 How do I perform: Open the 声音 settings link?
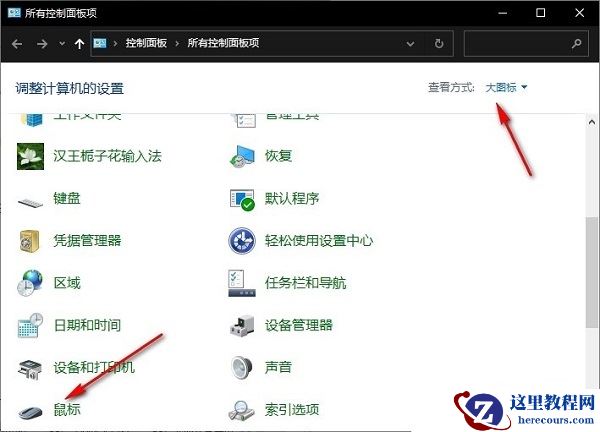[278, 367]
